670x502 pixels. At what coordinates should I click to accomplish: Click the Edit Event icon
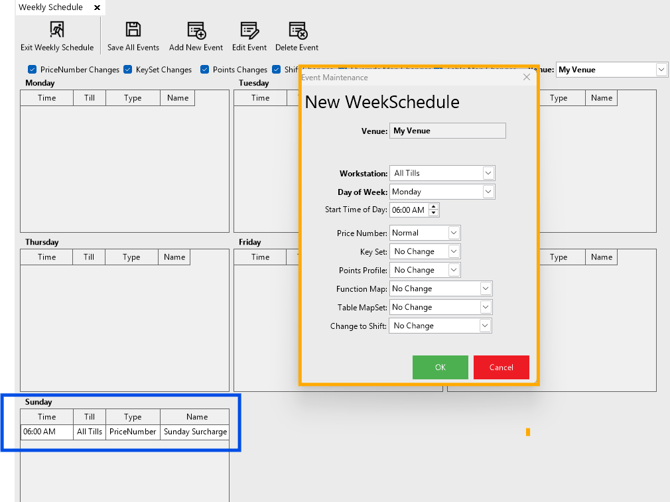[249, 31]
